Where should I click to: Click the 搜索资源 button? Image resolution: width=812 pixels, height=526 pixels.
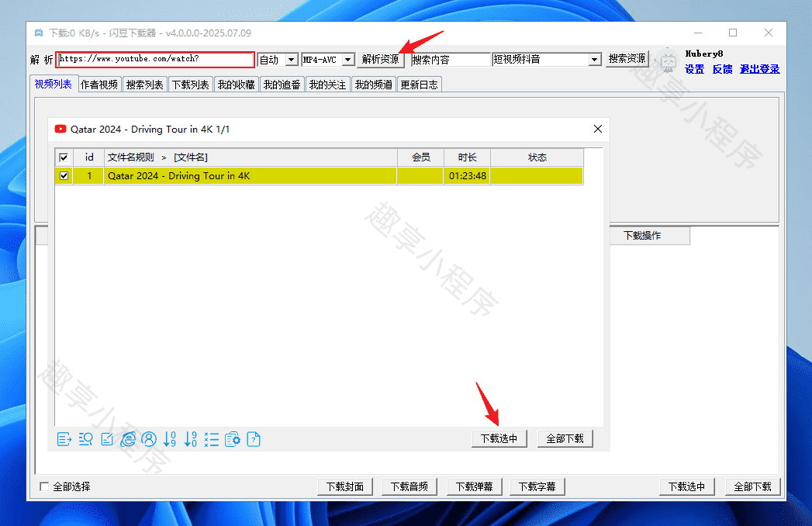pyautogui.click(x=627, y=58)
